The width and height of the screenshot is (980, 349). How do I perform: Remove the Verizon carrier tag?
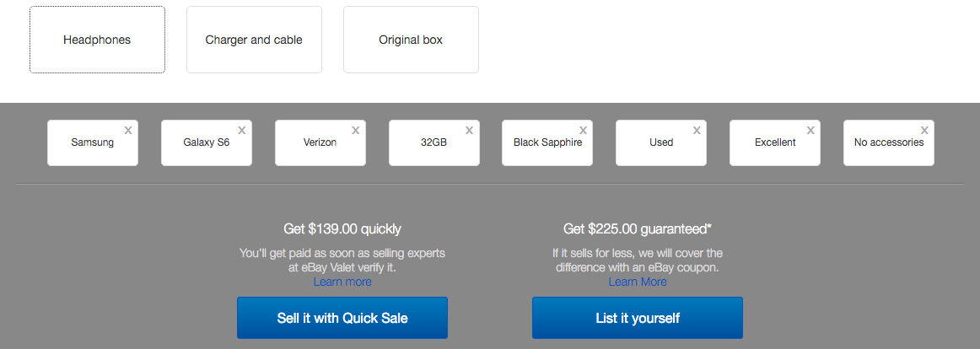pyautogui.click(x=356, y=131)
